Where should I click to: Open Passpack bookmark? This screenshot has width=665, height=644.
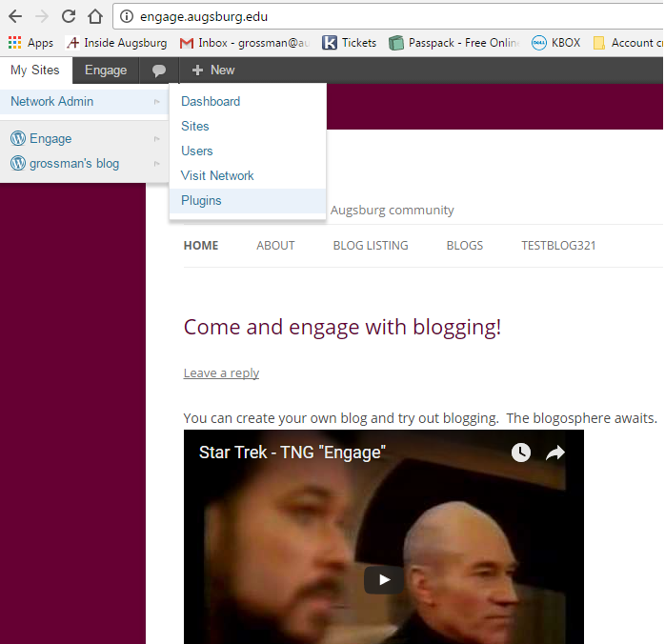[x=453, y=43]
